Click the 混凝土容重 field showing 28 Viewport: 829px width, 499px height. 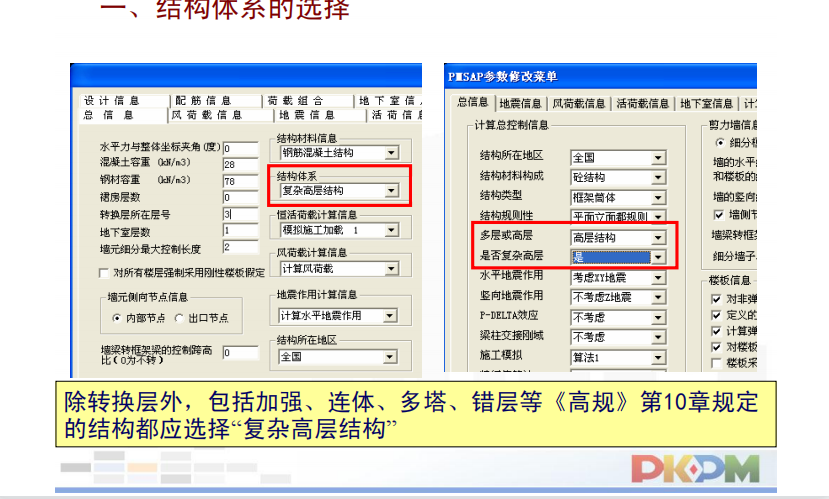(x=241, y=164)
